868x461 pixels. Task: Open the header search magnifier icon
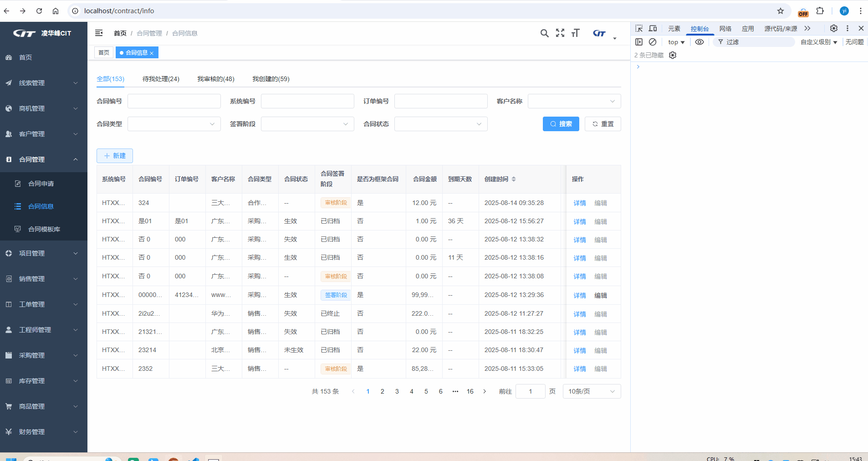tap(544, 33)
